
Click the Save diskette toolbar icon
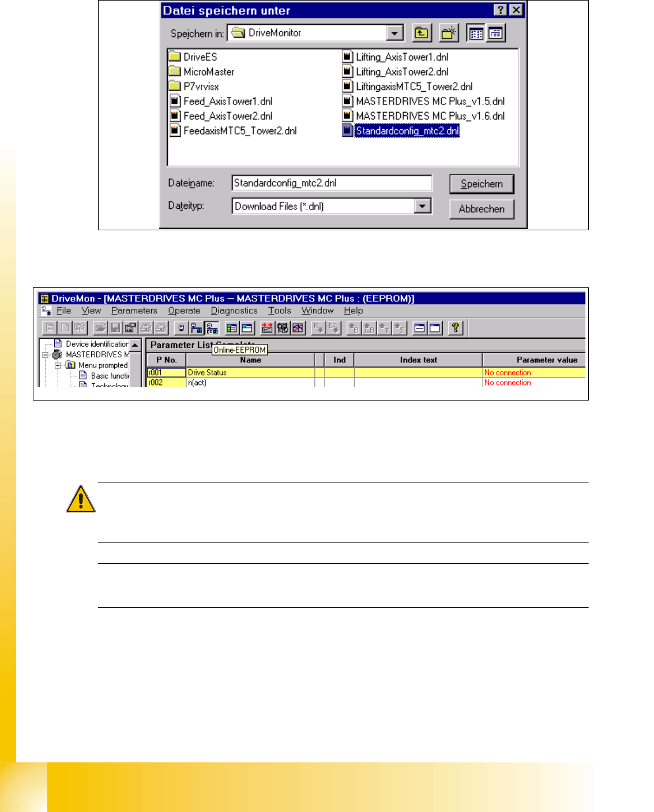tap(115, 328)
